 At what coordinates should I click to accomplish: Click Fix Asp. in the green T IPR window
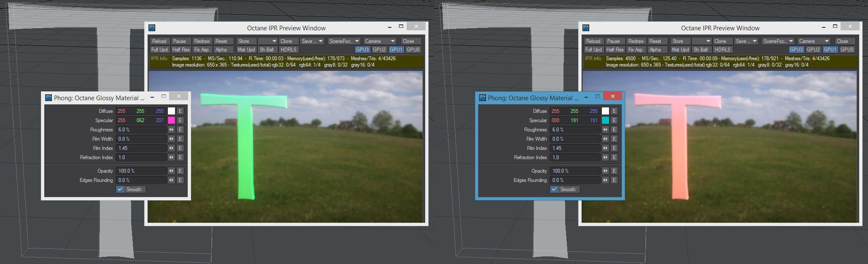pos(202,50)
